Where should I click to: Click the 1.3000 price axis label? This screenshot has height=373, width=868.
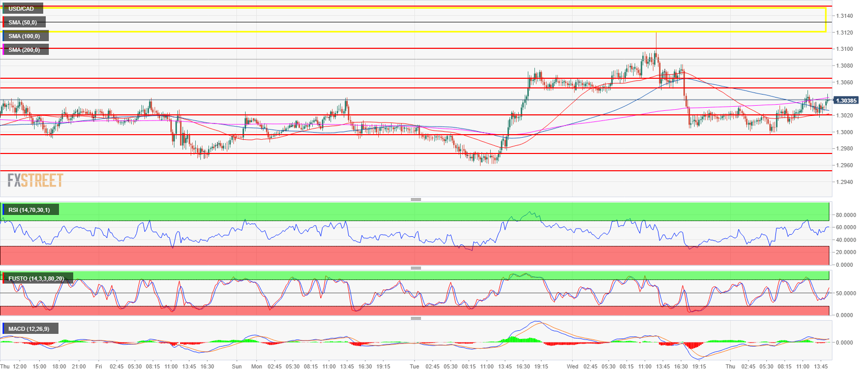click(x=845, y=132)
